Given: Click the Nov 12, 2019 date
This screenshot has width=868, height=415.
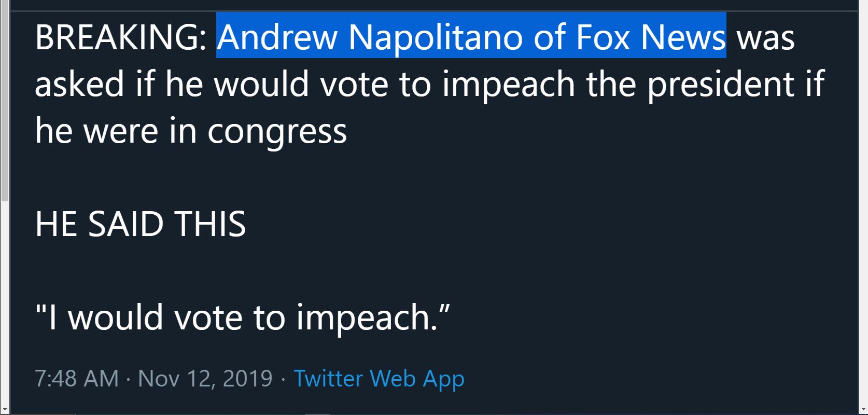Looking at the screenshot, I should coord(205,379).
